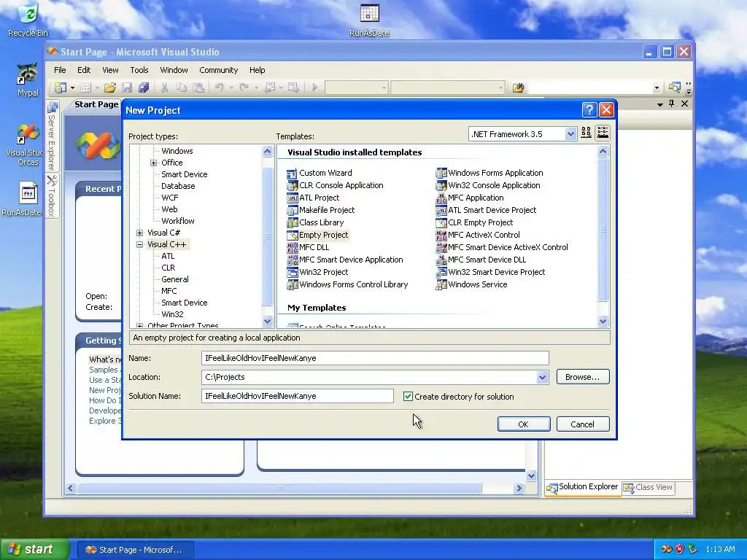This screenshot has width=747, height=560.
Task: Open the Edit menu
Action: pyautogui.click(x=84, y=70)
